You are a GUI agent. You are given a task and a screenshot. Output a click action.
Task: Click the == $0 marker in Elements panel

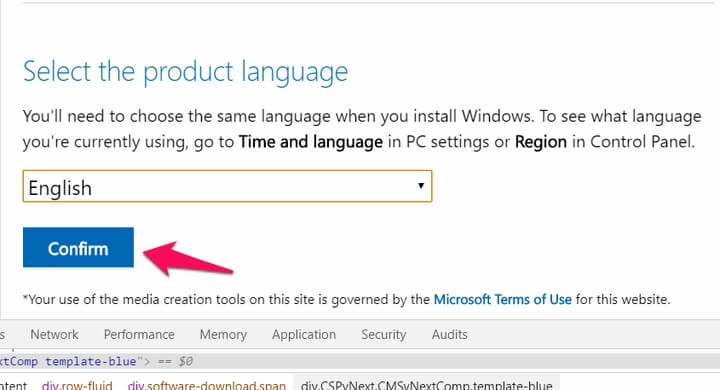(175, 362)
